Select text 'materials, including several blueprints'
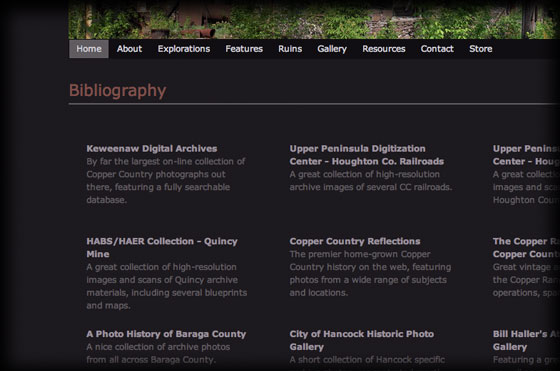The width and height of the screenshot is (560, 371). (167, 293)
